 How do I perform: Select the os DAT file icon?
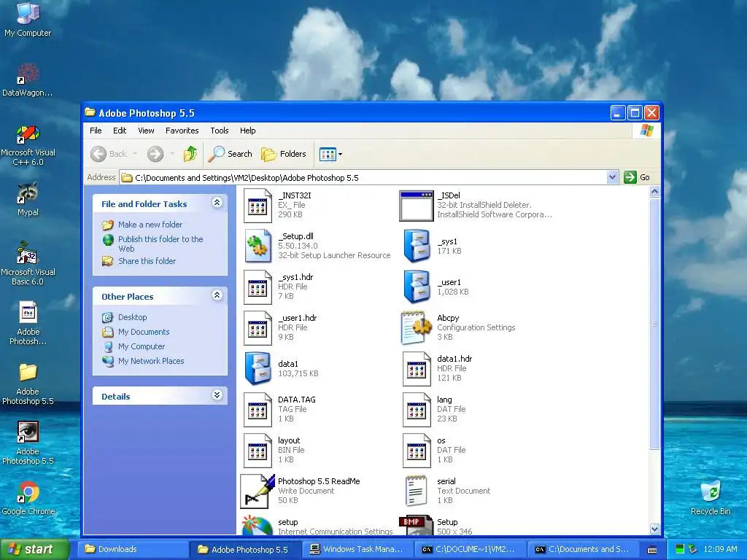click(x=417, y=451)
